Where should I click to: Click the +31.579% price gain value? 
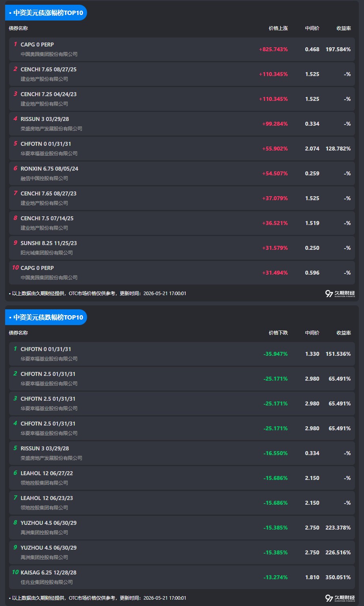[275, 248]
